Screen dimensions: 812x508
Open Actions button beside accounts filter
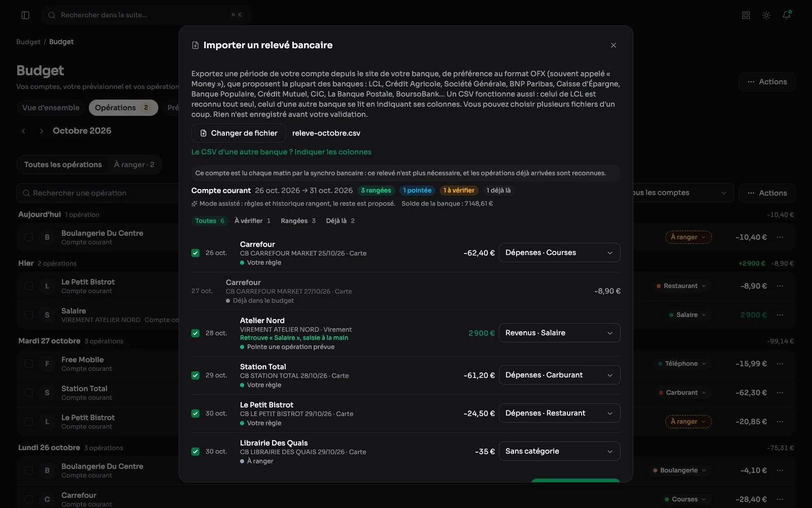point(767,193)
